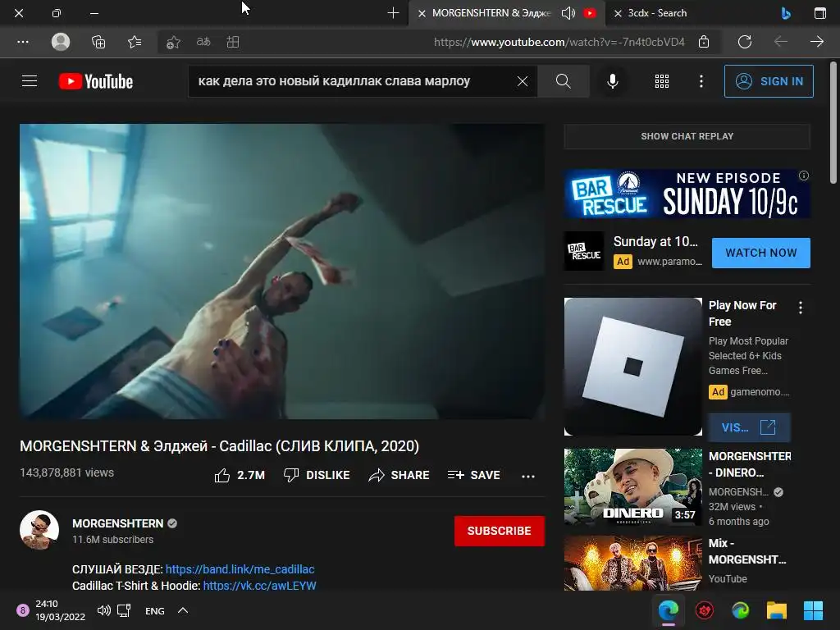840x630 pixels.
Task: Open the YouTube apps grid
Action: (662, 81)
